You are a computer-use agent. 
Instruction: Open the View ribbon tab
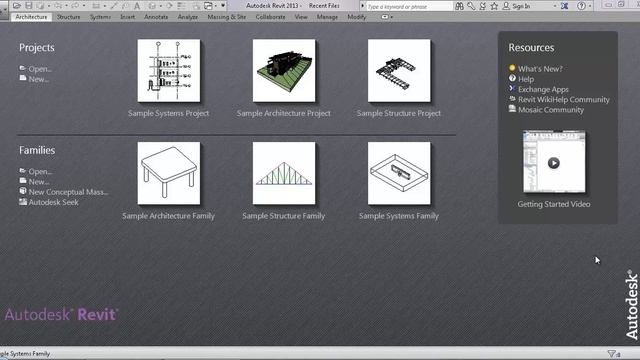pos(301,17)
